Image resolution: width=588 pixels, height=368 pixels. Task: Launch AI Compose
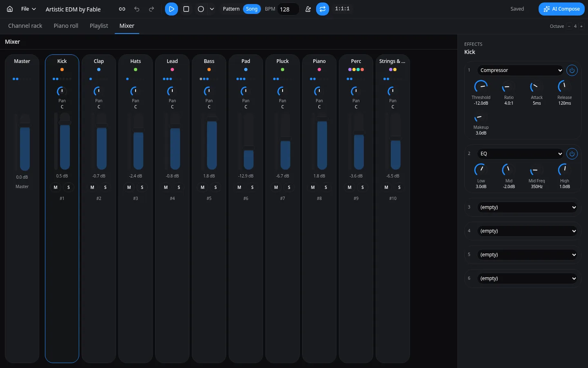(561, 9)
